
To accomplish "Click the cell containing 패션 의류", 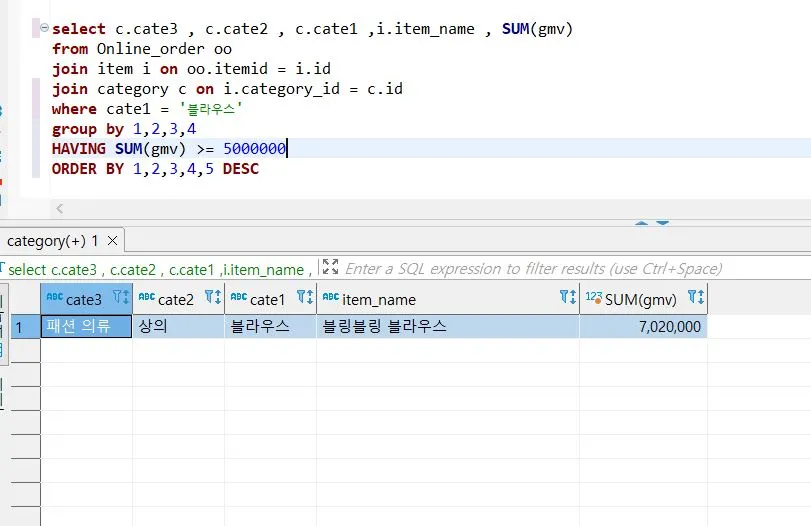I will tap(86, 326).
